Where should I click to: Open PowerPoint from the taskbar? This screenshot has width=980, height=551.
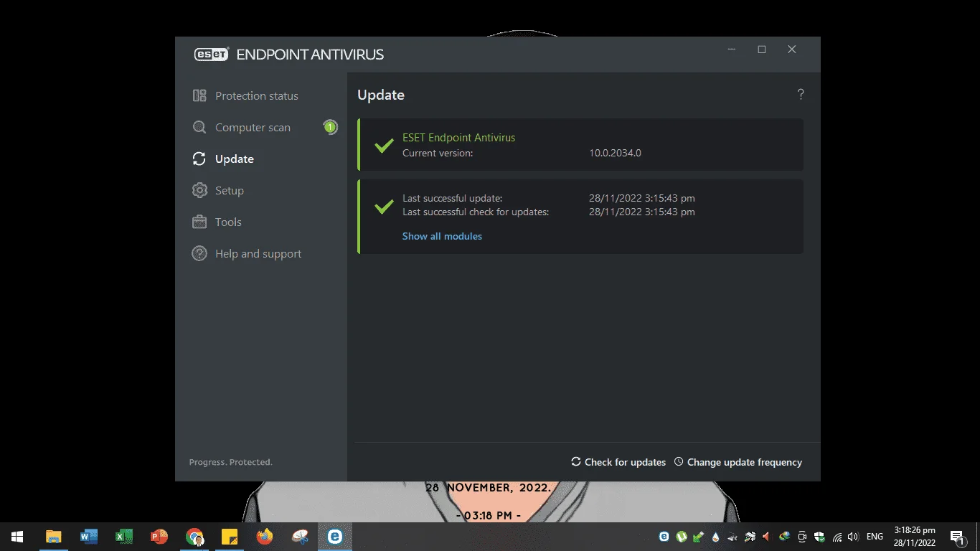(159, 537)
